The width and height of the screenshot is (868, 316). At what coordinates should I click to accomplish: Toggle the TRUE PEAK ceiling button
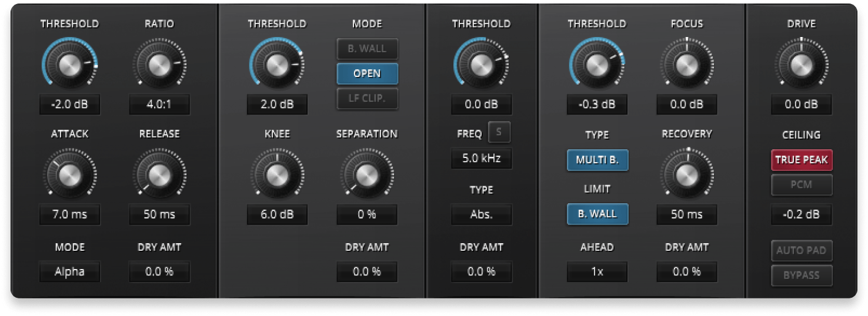(801, 160)
